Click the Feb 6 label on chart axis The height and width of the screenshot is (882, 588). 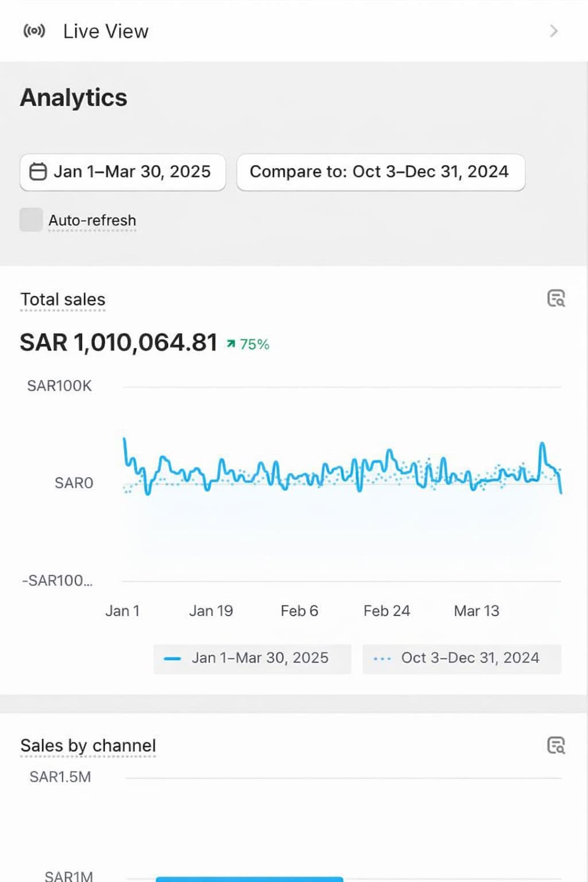point(299,611)
